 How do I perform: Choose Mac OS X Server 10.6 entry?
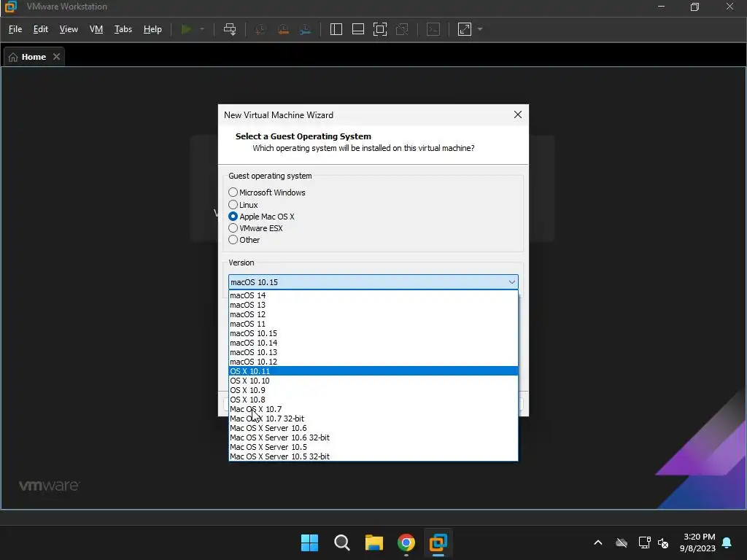373,428
